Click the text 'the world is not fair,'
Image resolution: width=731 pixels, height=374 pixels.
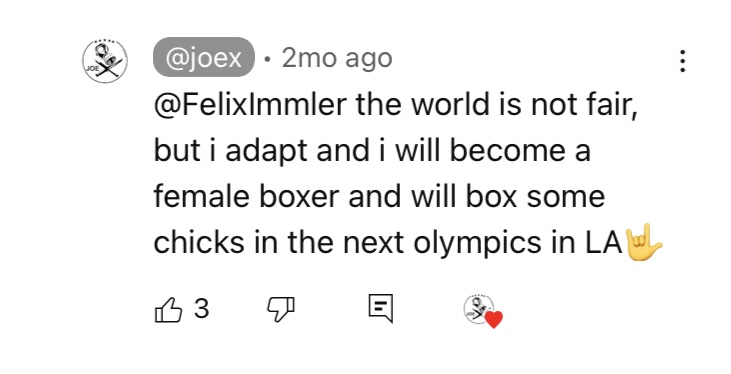click(x=497, y=104)
